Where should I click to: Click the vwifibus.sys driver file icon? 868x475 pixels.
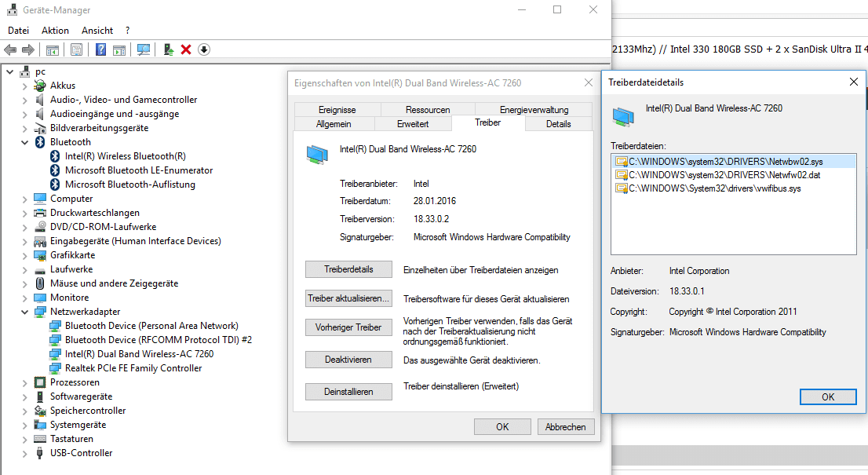coord(621,188)
